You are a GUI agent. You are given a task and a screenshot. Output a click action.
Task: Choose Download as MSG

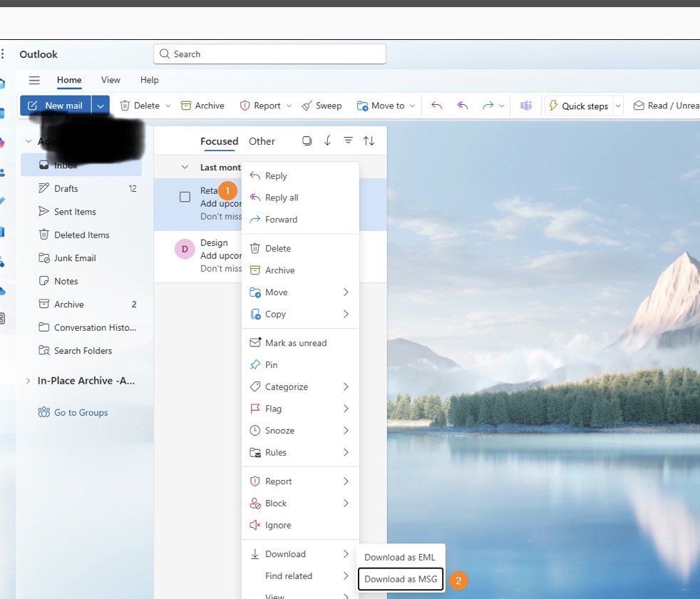click(x=401, y=579)
